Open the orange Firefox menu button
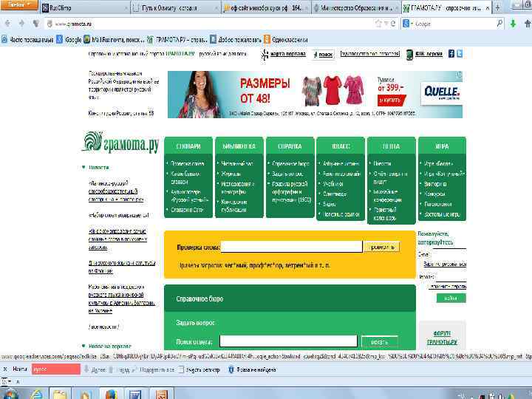532x399 pixels. click(x=19, y=4)
